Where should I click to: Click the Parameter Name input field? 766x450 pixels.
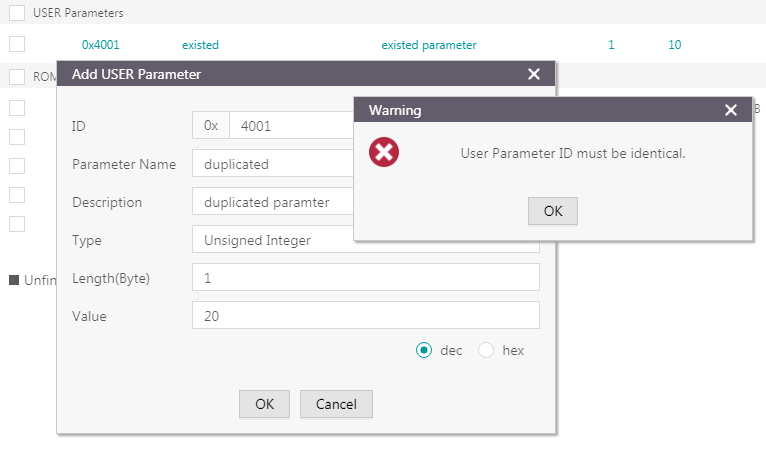[x=272, y=164]
